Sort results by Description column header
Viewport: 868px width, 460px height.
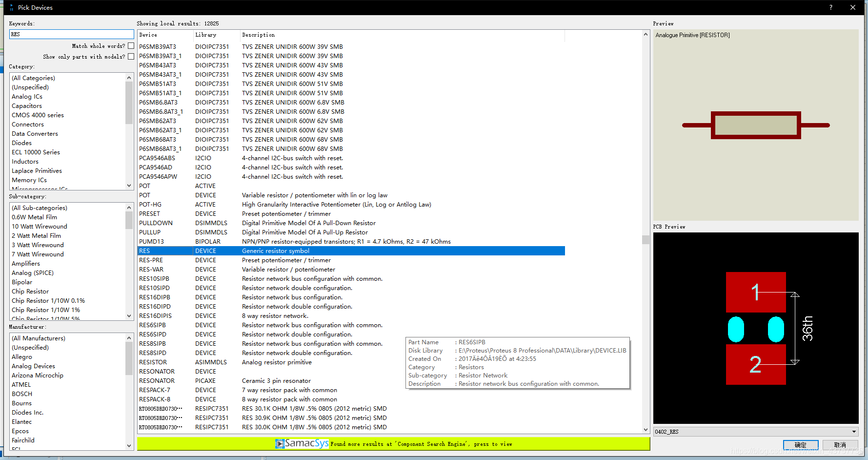(402, 35)
